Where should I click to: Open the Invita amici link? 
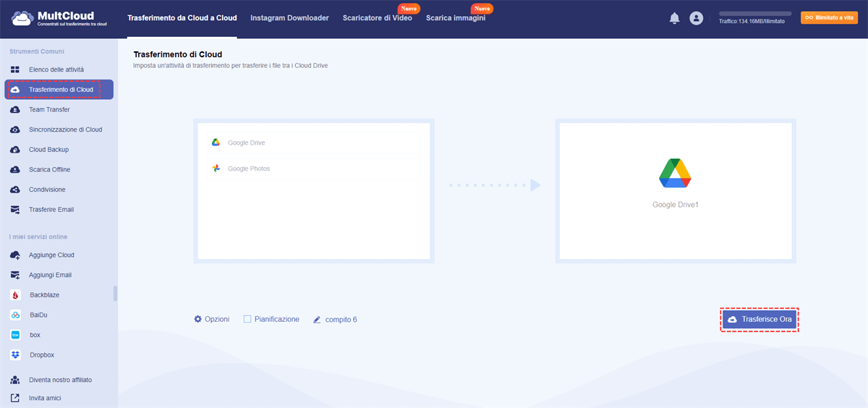[x=46, y=398]
